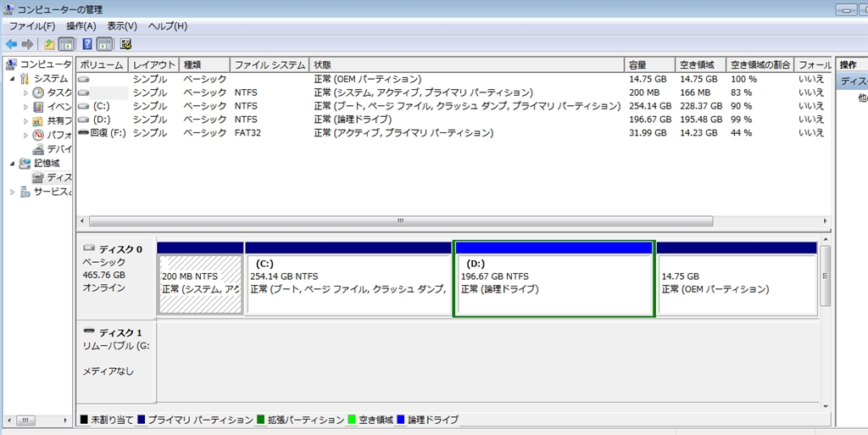
Task: Click the tree pane scroll left arrow
Action: [8, 421]
